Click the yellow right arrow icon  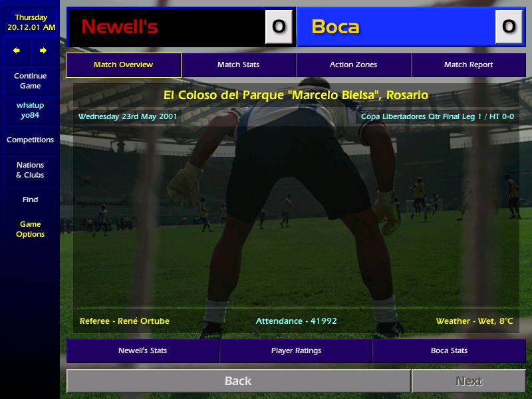(43, 51)
